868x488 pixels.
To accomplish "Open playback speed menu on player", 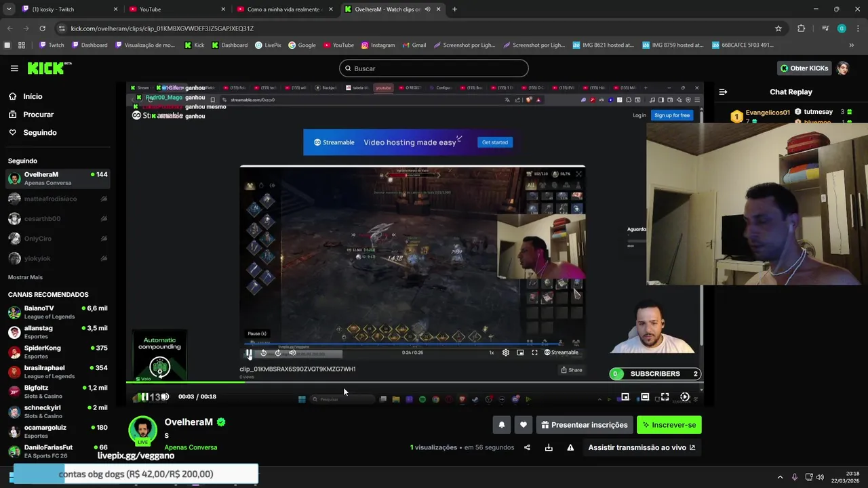I will [x=684, y=397].
